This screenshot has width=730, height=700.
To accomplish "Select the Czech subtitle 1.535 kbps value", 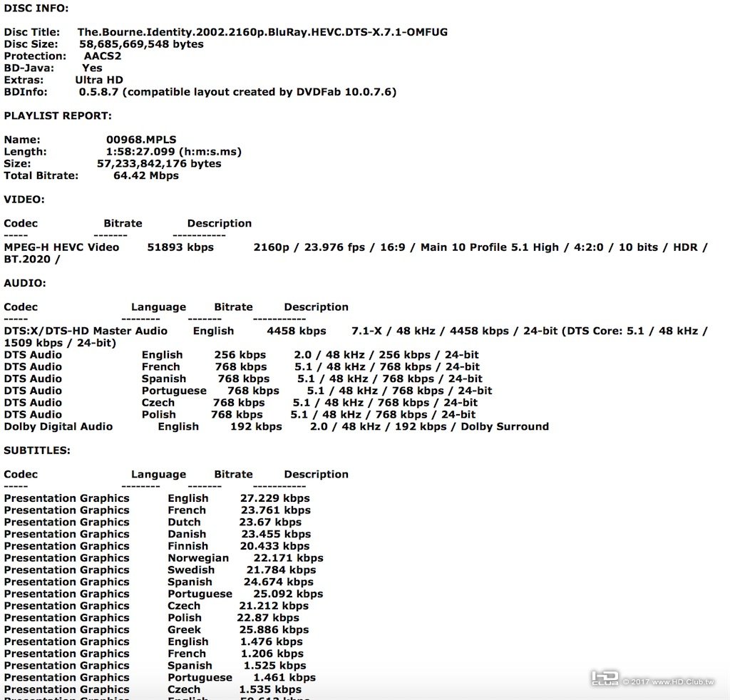I will [270, 690].
